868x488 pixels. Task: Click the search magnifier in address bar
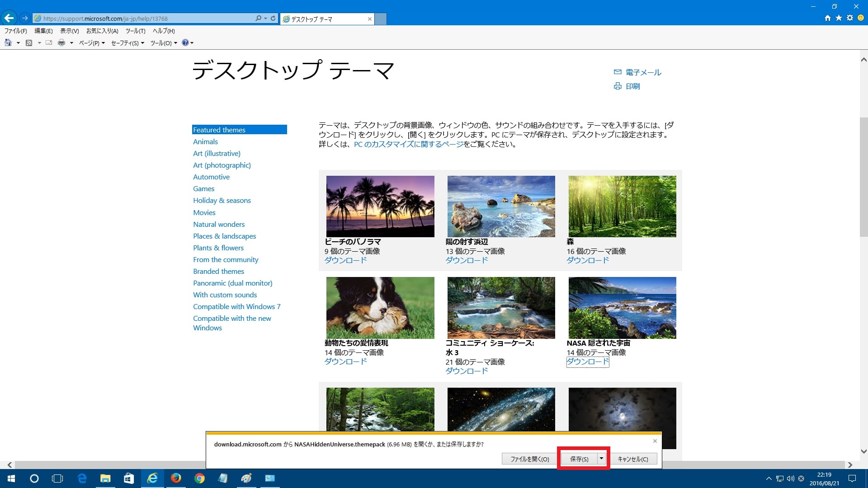point(258,19)
